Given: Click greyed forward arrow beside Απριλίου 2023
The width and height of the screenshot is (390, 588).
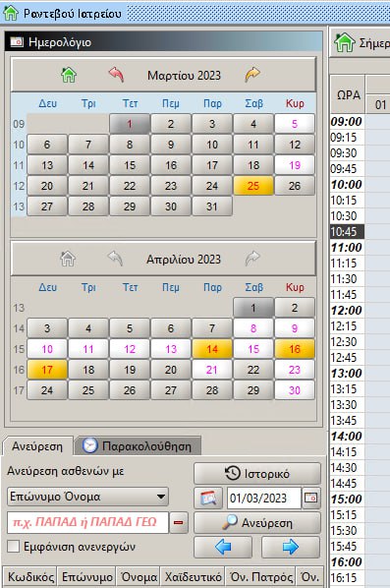Looking at the screenshot, I should click(252, 259).
